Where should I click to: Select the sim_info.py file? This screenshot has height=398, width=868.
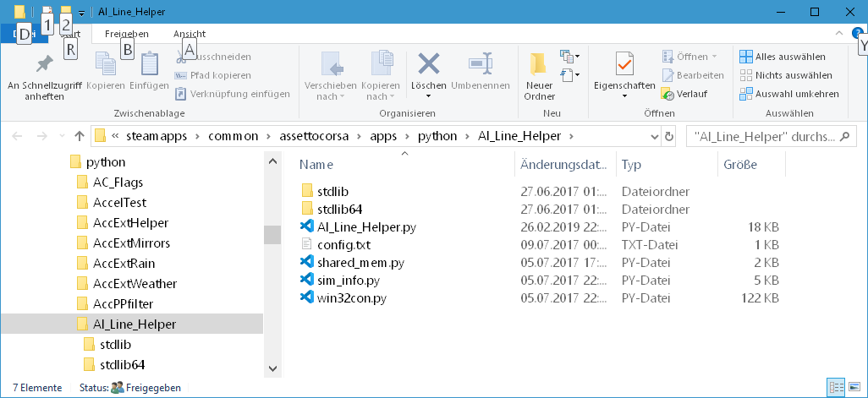pyautogui.click(x=349, y=281)
